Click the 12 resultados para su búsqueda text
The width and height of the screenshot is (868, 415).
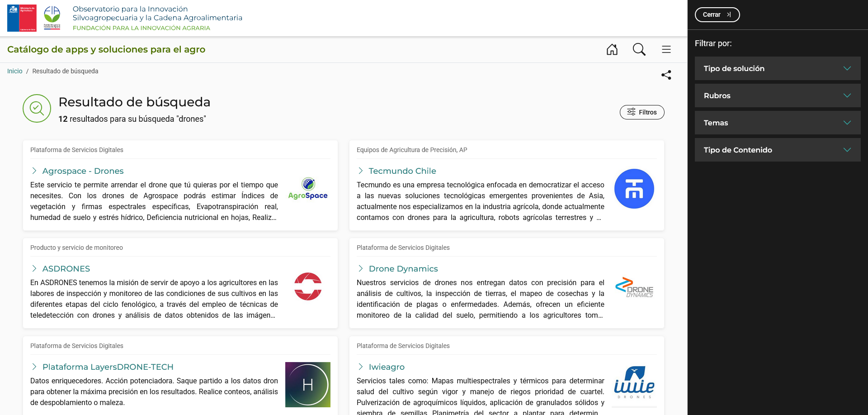click(x=132, y=119)
